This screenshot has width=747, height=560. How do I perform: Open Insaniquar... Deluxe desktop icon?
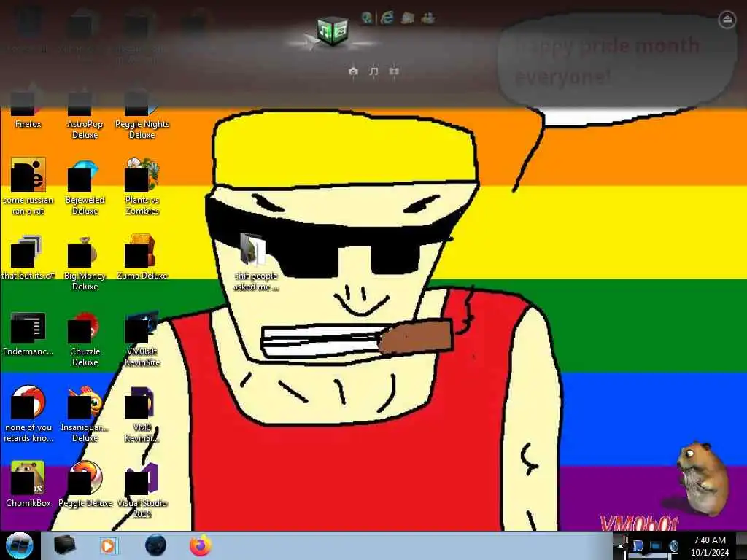pos(85,414)
